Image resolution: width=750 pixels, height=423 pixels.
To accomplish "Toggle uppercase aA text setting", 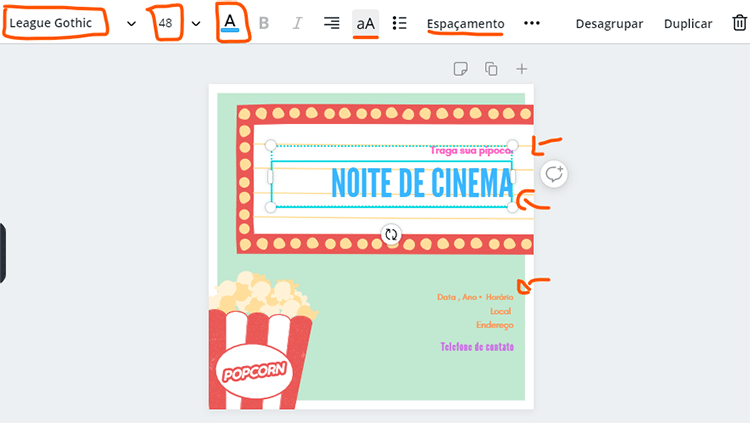I will click(366, 23).
